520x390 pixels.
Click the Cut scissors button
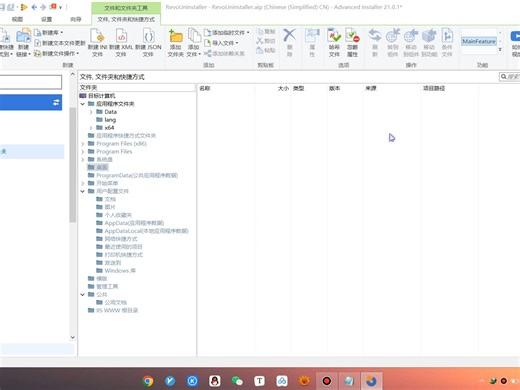[x=266, y=41]
